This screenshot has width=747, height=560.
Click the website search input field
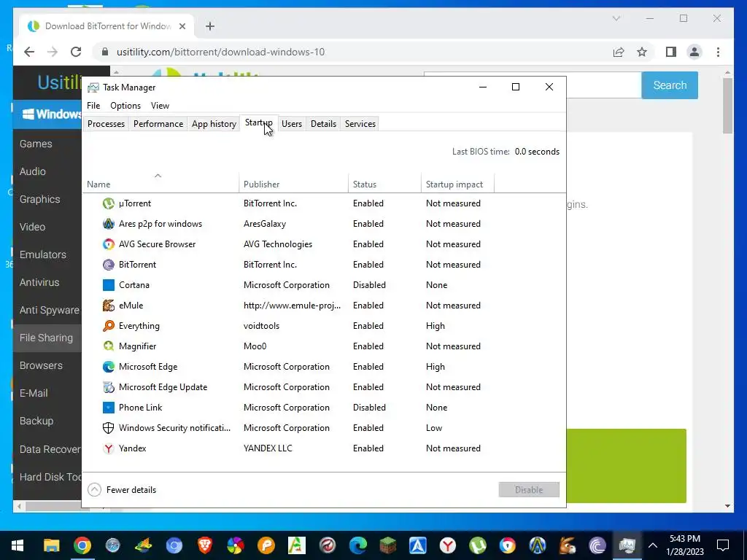(x=604, y=85)
